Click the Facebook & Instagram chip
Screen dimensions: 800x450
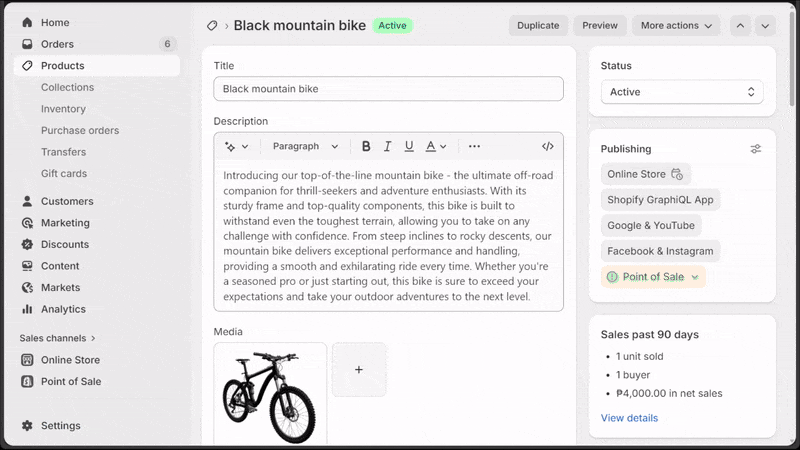(x=660, y=251)
